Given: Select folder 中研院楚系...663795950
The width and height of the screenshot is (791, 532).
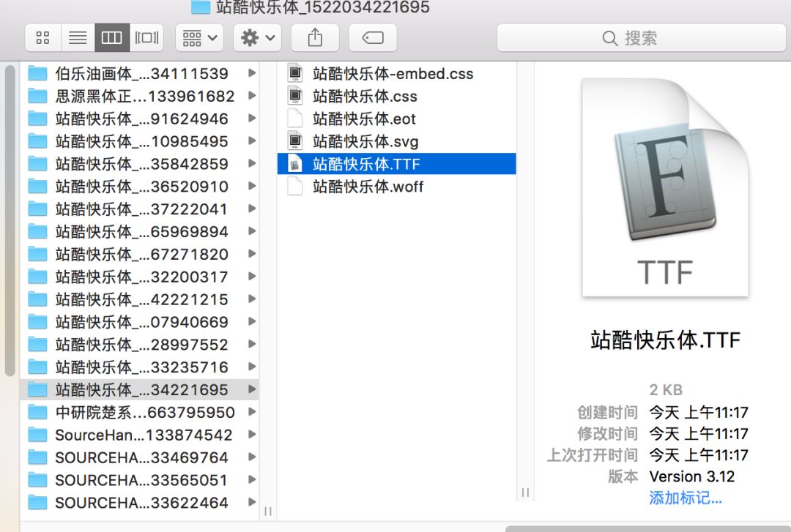Looking at the screenshot, I should pyautogui.click(x=140, y=413).
